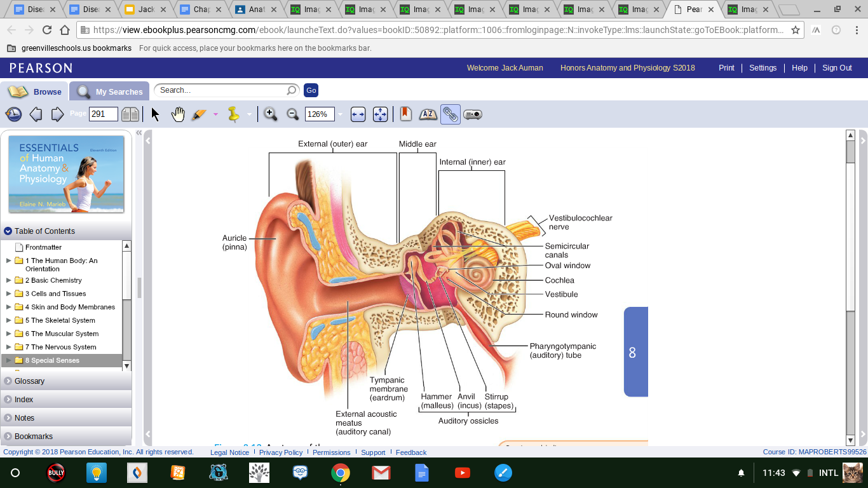Open 6 The Muscular System chapter
Viewport: 868px width, 488px height.
pos(62,334)
